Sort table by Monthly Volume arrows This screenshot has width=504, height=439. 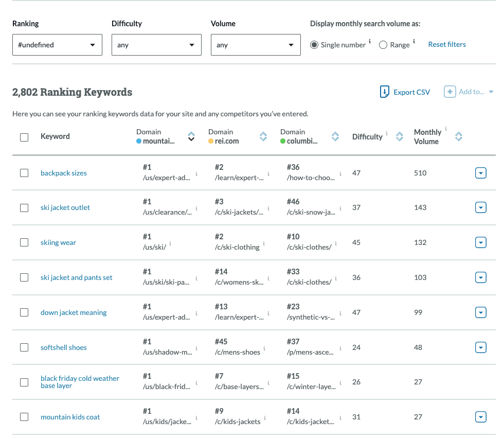[x=459, y=137]
